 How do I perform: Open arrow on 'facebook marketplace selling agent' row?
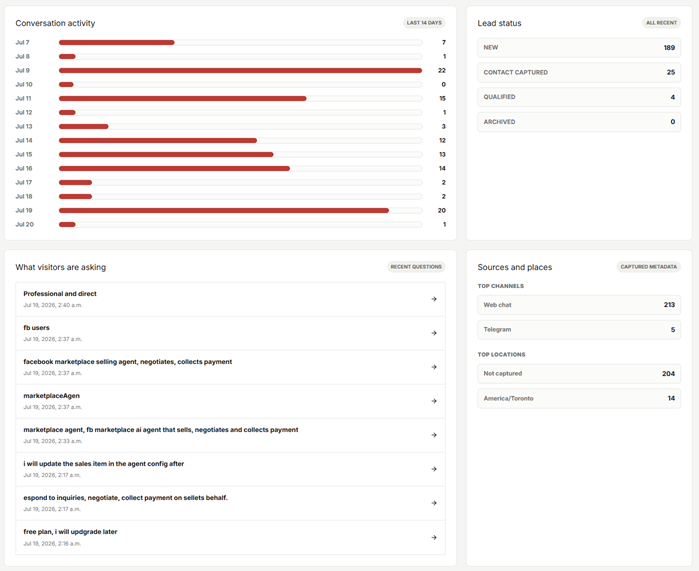pos(434,367)
